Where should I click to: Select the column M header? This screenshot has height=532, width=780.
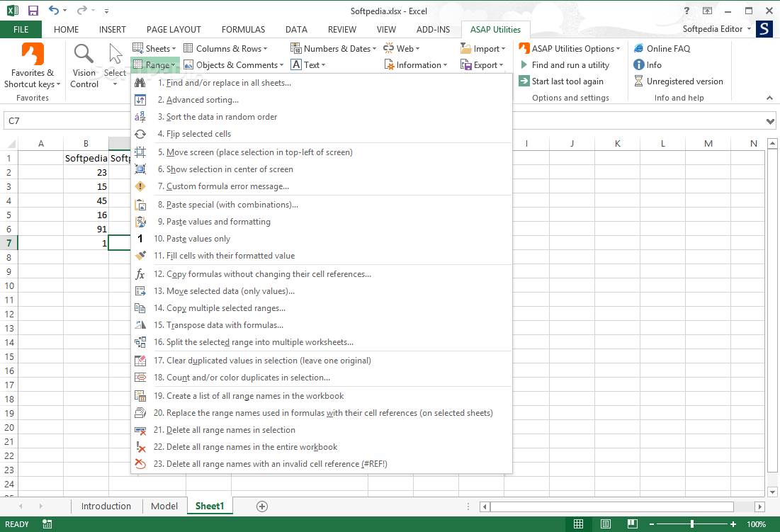(x=708, y=144)
